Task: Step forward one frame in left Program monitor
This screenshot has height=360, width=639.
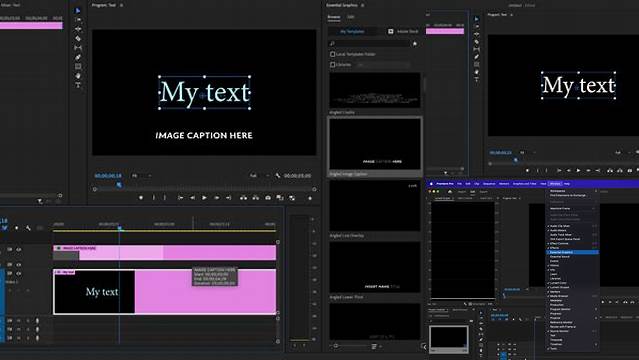Action: coord(217,198)
